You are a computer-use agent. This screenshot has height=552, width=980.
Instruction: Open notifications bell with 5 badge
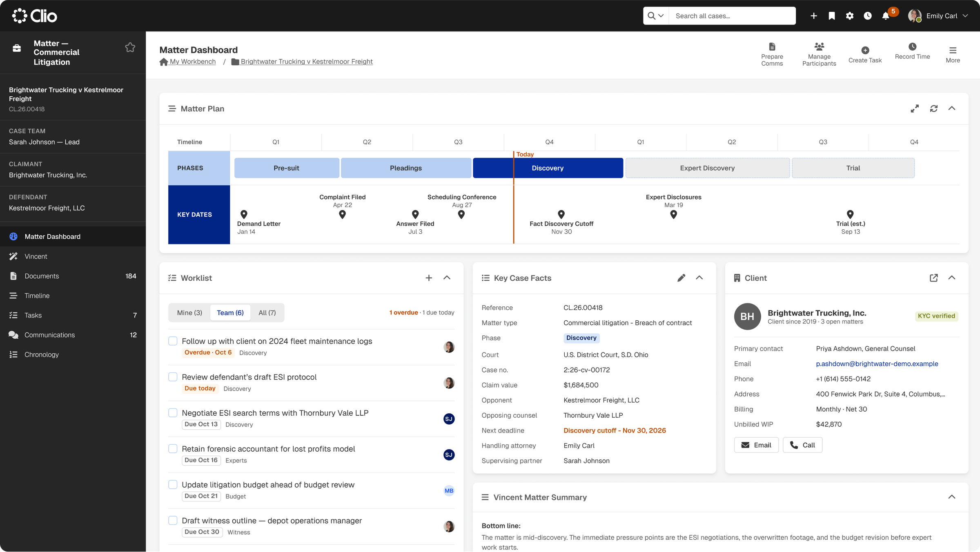pyautogui.click(x=886, y=16)
